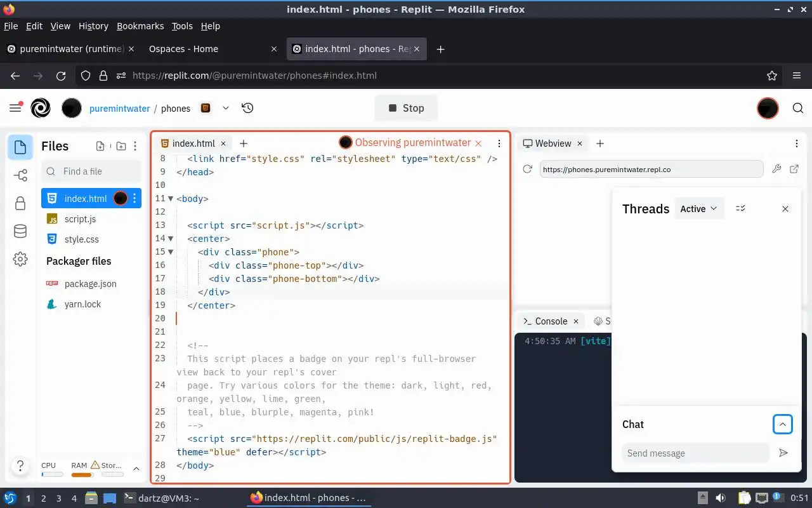
Task: Click the mark-all-read icon in Threads
Action: [740, 208]
